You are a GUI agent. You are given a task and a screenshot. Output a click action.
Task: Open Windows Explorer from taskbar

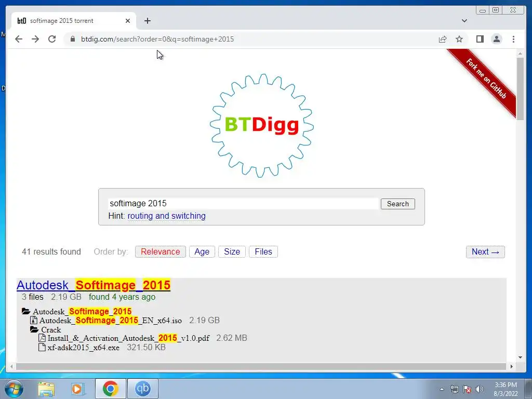[46, 389]
